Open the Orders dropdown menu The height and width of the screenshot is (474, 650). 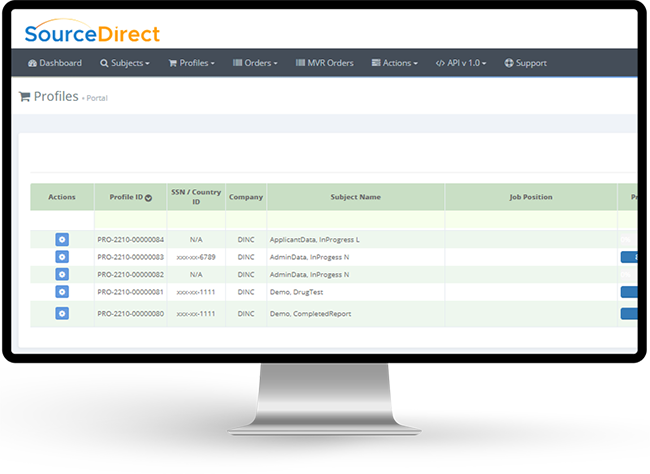255,63
